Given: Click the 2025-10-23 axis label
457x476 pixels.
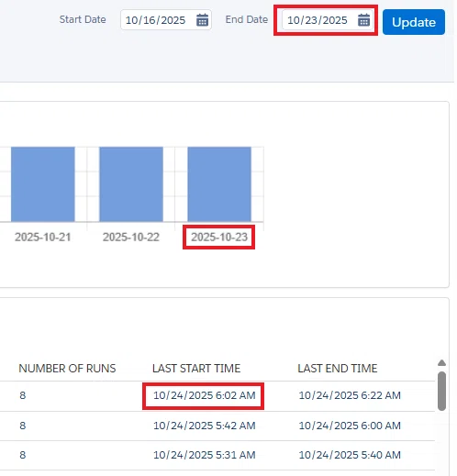Looking at the screenshot, I should pos(219,238).
